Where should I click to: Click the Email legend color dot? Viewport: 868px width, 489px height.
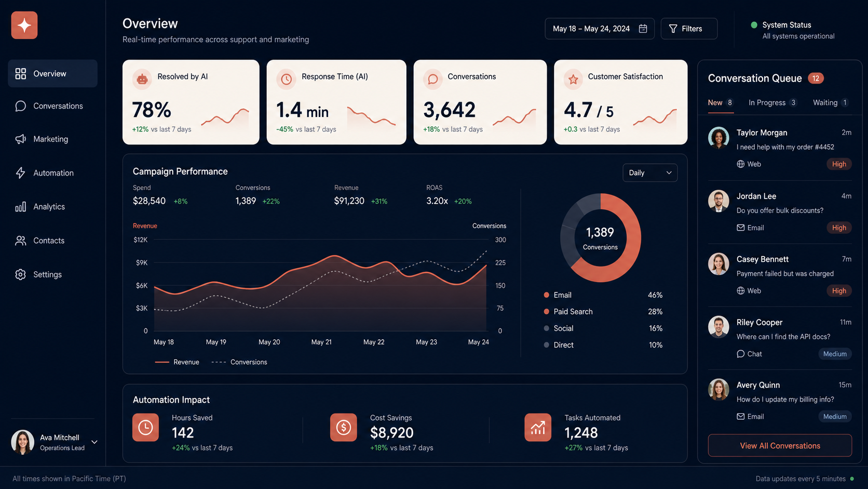(546, 295)
